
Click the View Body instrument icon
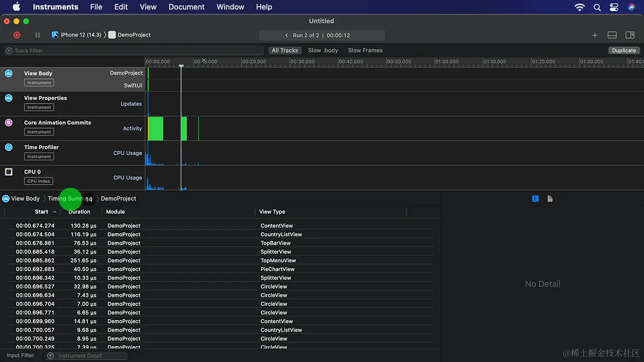(9, 73)
